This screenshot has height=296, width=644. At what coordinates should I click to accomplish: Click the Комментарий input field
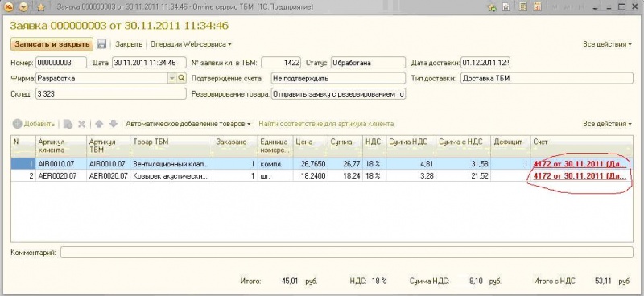coord(347,252)
